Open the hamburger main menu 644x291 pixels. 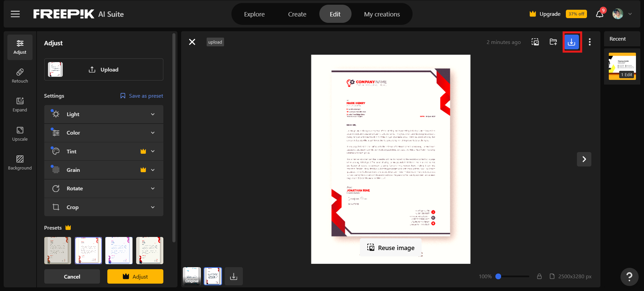tap(15, 14)
